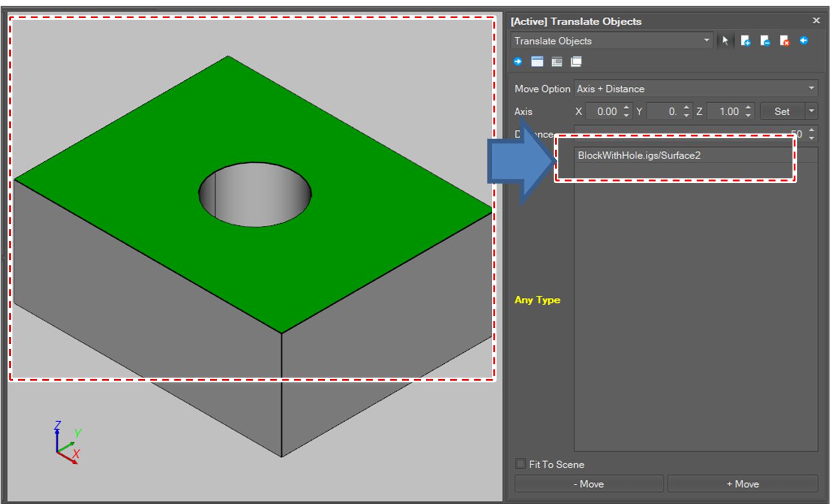Click the add-to-selection-list icon
The image size is (839, 504).
click(x=746, y=40)
